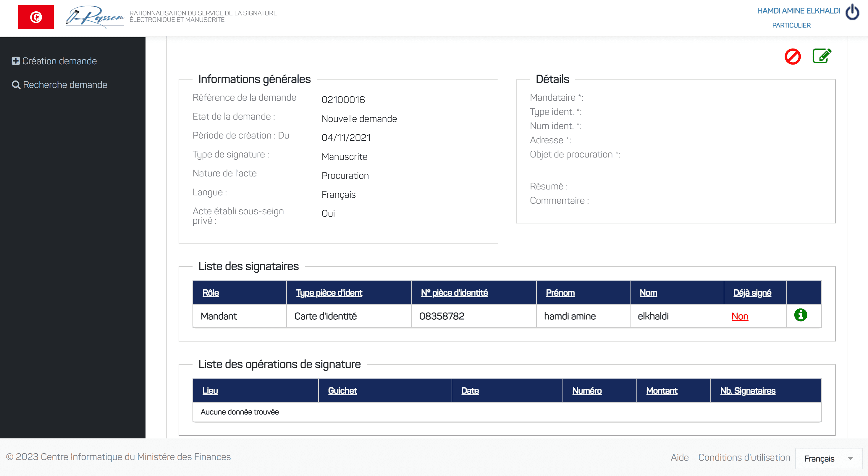This screenshot has width=868, height=476.
Task: Click the Mandataire field label
Action: pyautogui.click(x=556, y=97)
